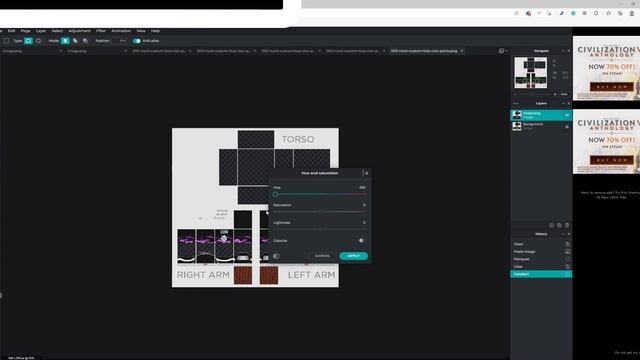Toggle visibility of the image.png layer
The height and width of the screenshot is (360, 640).
point(567,116)
